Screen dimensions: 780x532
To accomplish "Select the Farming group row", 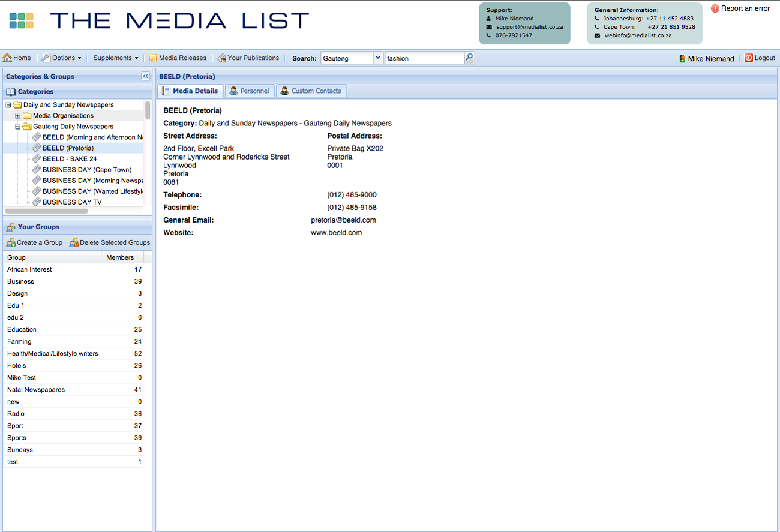I will (x=73, y=341).
